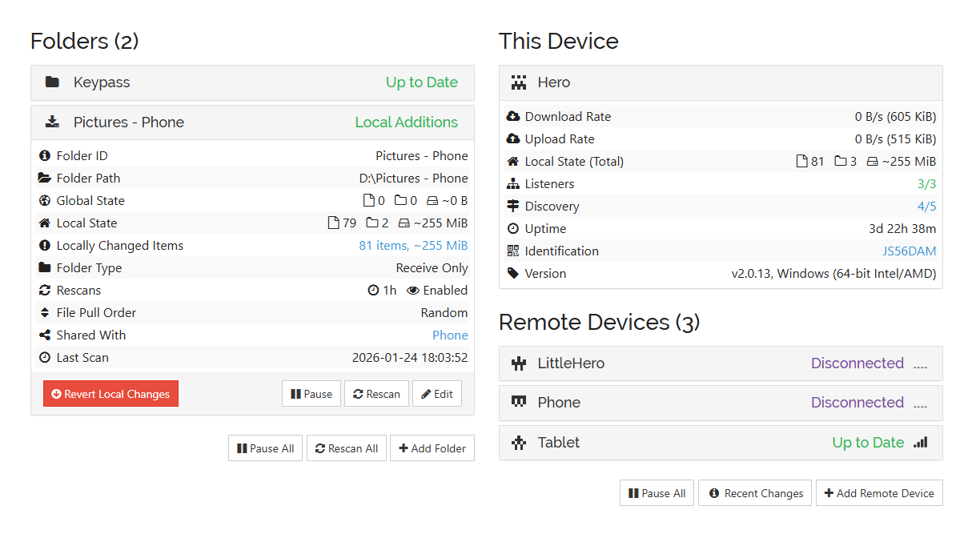980x534 pixels.
Task: Open Recent Changes
Action: coord(755,493)
